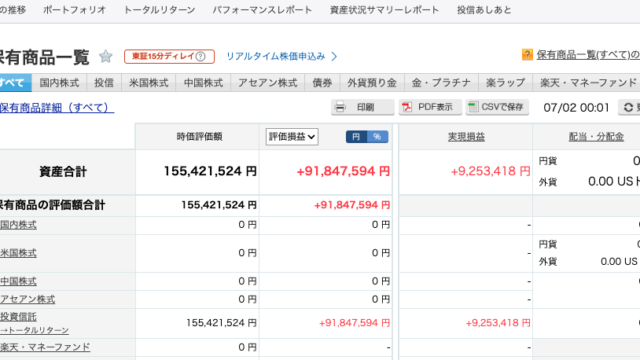Select the 投信 tab
Screen dimensions: 640x360
pyautogui.click(x=104, y=83)
